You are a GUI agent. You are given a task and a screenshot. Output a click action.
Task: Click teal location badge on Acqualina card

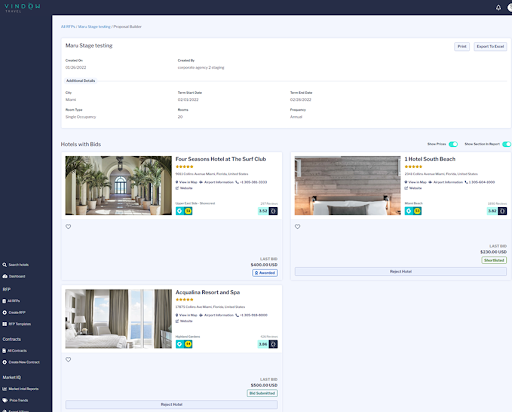click(x=180, y=344)
